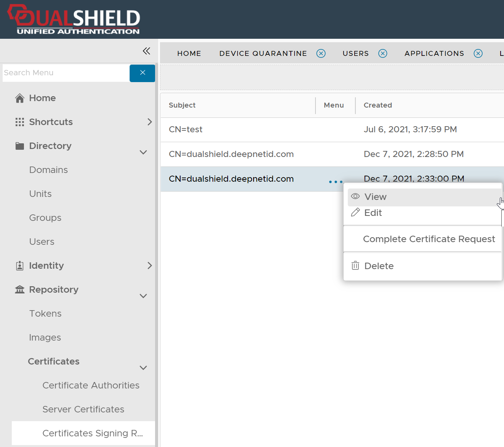Click the date Dec 7, 2021, 2:33:00 PM
This screenshot has height=447, width=504.
pos(414,179)
